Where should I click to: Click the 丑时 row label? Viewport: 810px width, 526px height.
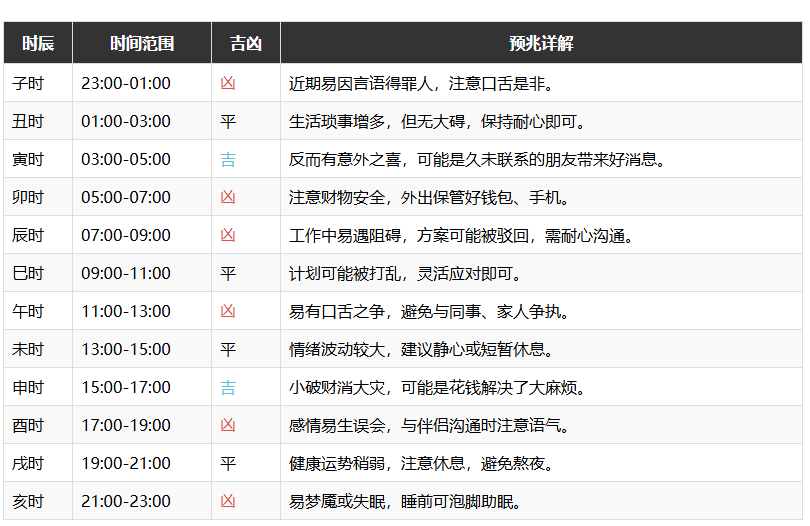point(28,121)
